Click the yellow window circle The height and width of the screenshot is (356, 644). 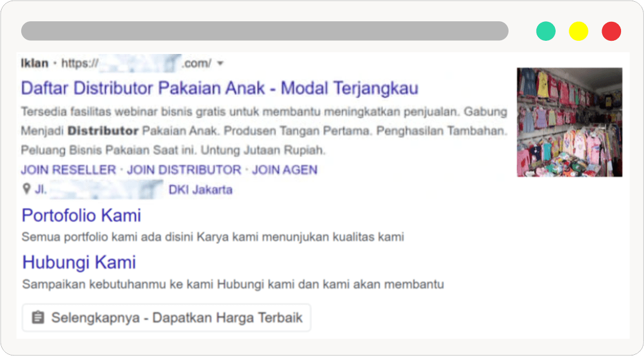579,31
